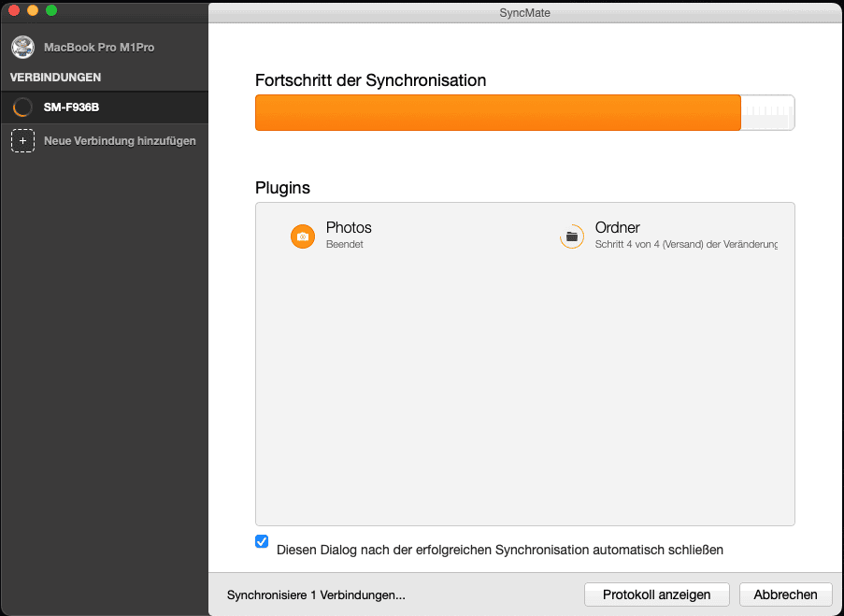The height and width of the screenshot is (616, 844).
Task: Uncheck the auto-close dialog checkbox
Action: (x=262, y=541)
